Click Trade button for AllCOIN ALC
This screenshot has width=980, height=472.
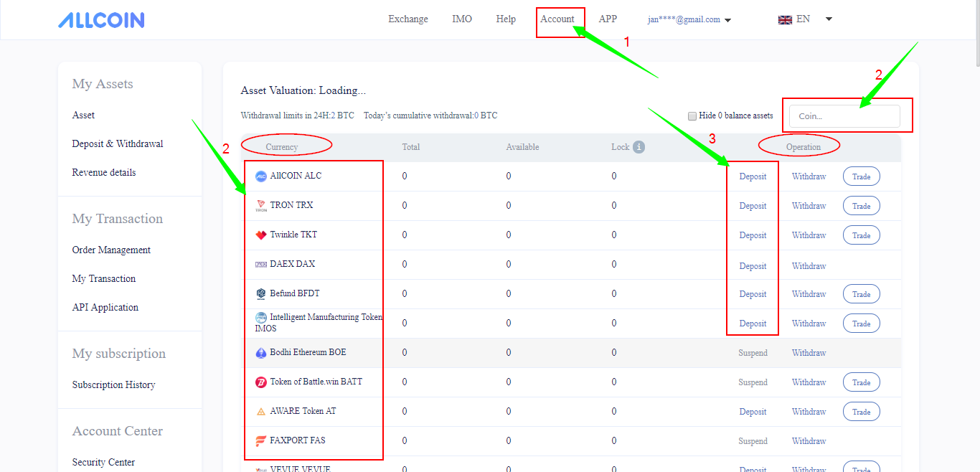tap(861, 176)
